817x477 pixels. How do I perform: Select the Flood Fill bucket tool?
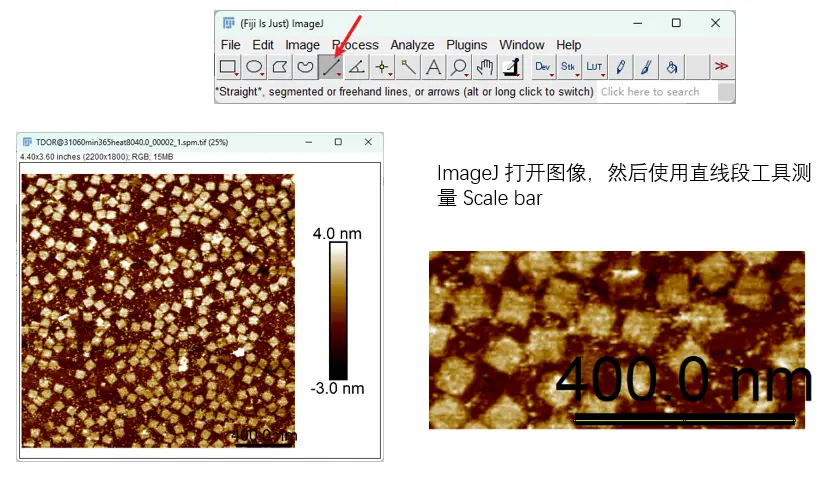671,67
